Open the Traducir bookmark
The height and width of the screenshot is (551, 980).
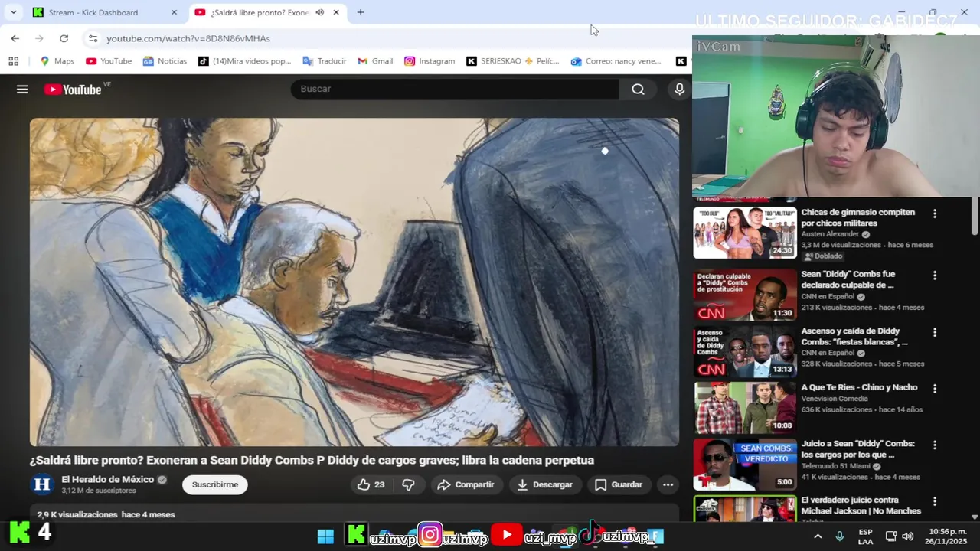tap(325, 61)
